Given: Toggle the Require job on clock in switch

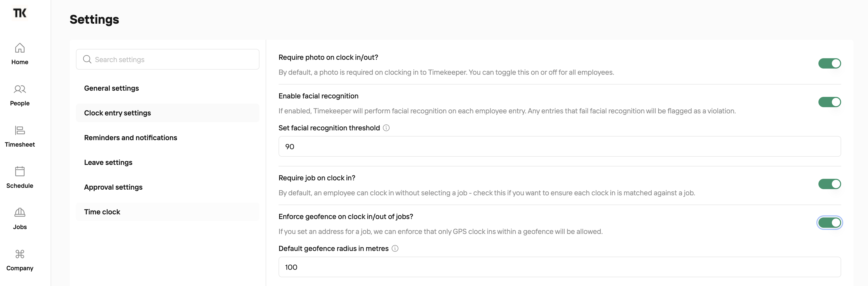Looking at the screenshot, I should [829, 184].
